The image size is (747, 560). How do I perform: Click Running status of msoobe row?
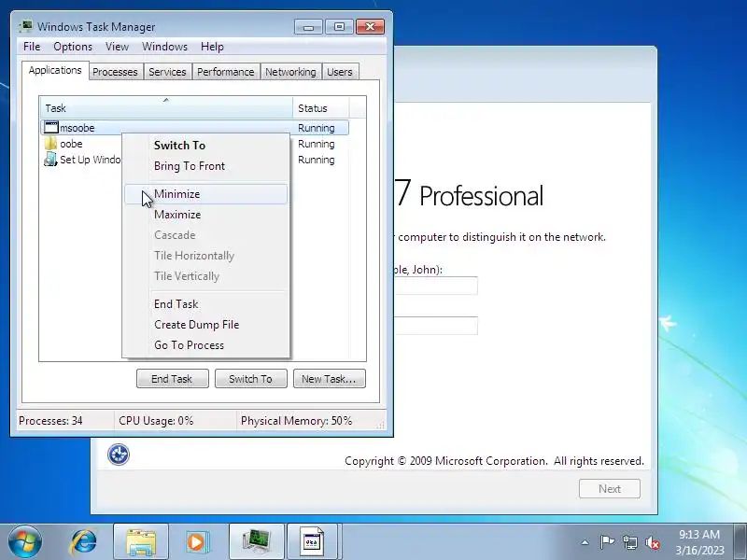tap(316, 128)
